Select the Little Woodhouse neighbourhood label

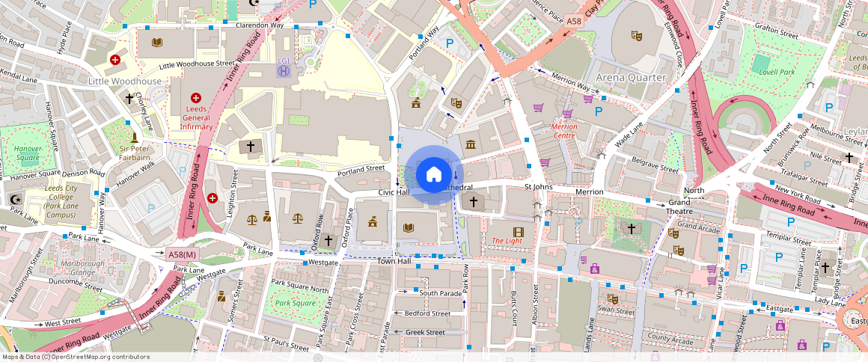124,81
